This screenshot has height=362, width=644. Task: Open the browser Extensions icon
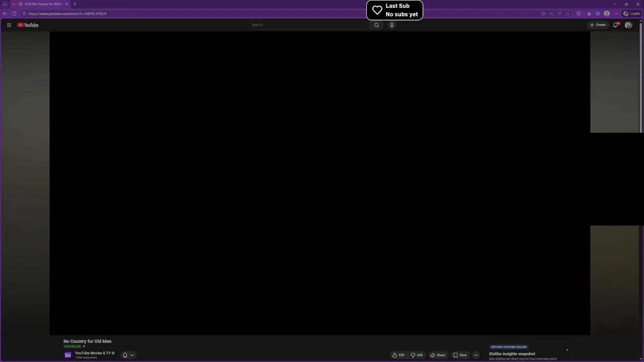579,14
